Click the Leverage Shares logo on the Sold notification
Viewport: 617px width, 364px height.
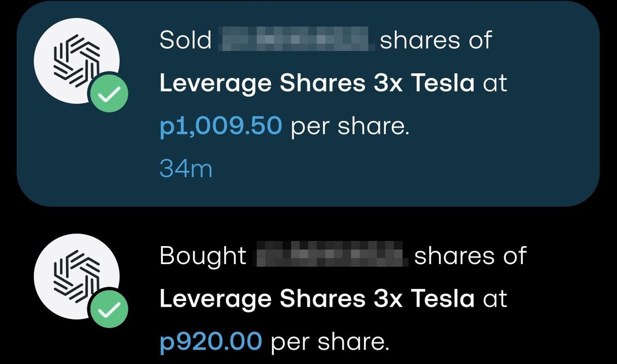click(75, 62)
